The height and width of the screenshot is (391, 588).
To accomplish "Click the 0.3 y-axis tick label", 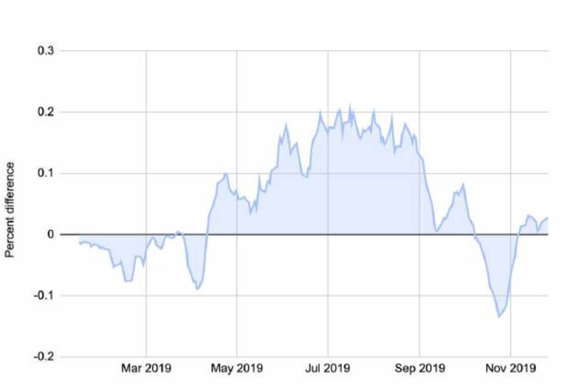I will click(x=46, y=51).
